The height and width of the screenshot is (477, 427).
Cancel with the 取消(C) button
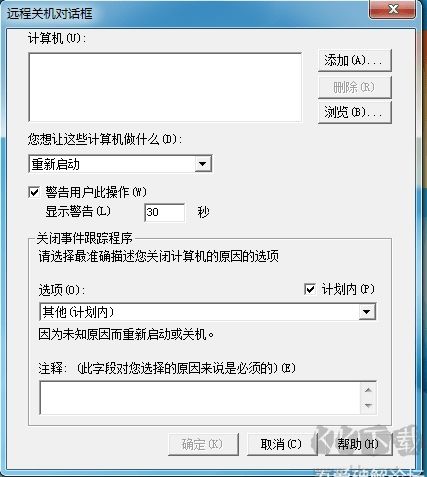[x=282, y=444]
